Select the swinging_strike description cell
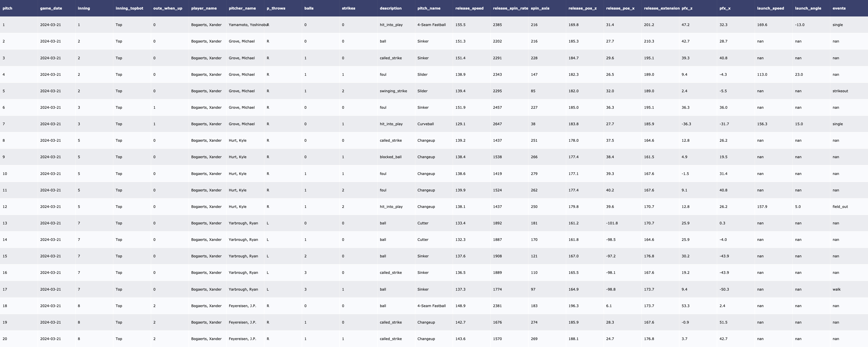 [393, 91]
